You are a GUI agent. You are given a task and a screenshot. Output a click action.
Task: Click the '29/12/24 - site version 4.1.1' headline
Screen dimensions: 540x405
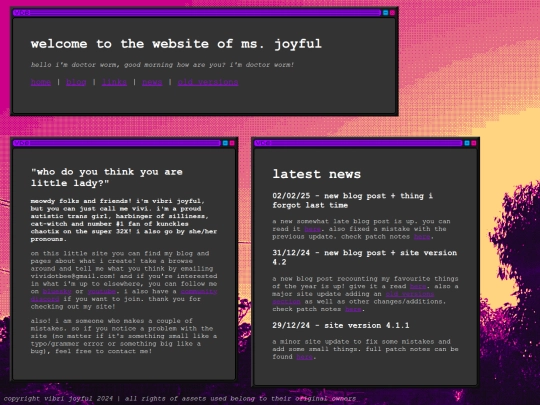point(341,325)
